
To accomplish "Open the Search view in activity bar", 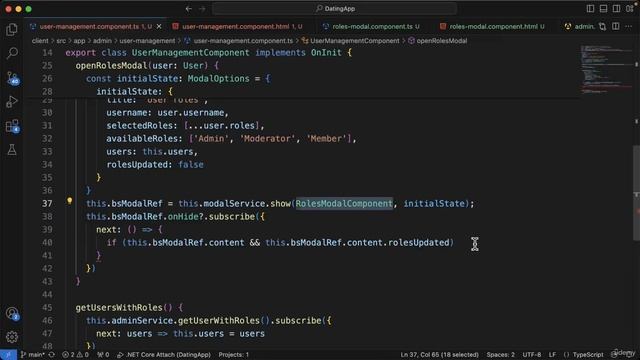I will pyautogui.click(x=12, y=53).
